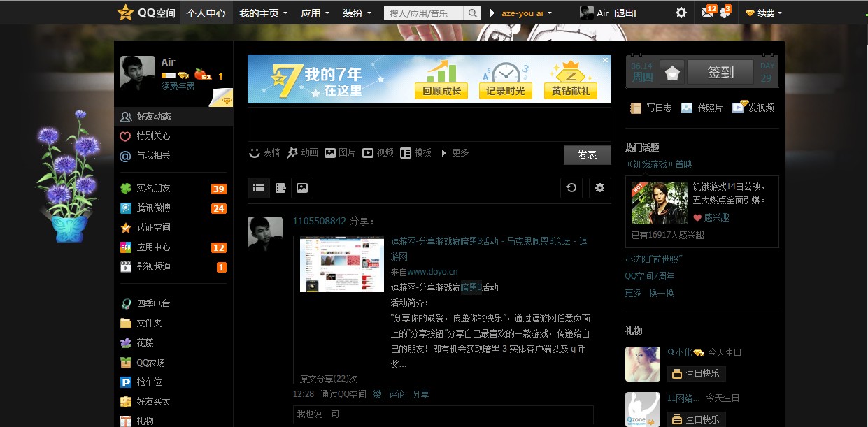Click the star icon beside 签到

pyautogui.click(x=672, y=72)
